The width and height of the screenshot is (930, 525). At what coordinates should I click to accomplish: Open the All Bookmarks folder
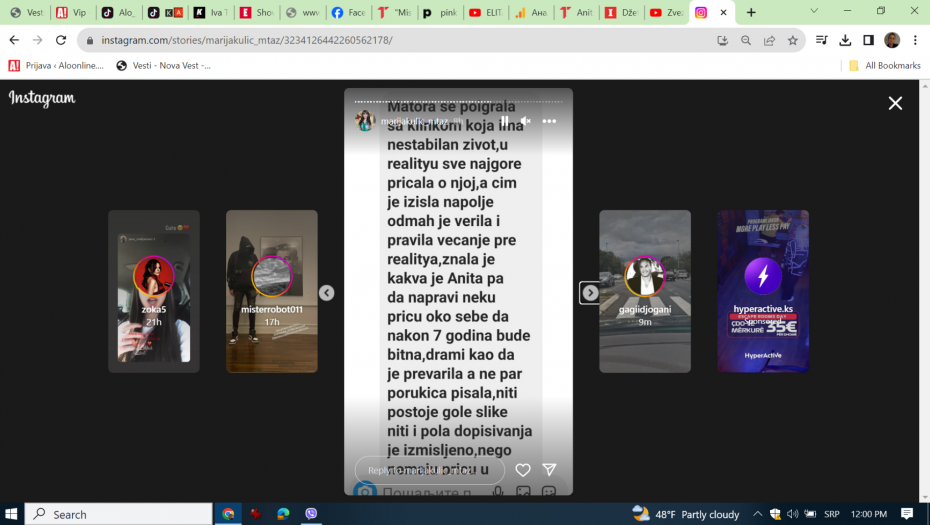[x=884, y=65]
